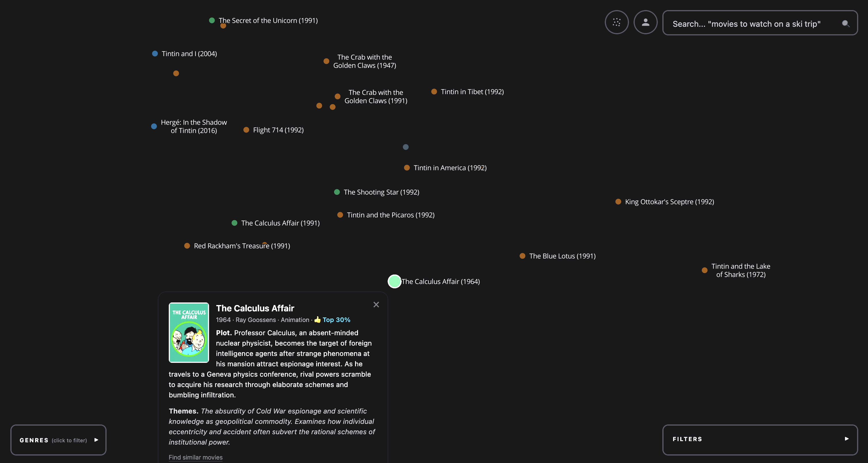This screenshot has width=868, height=463.
Task: Click the Flight 714 (1992) orange dot
Action: click(246, 130)
